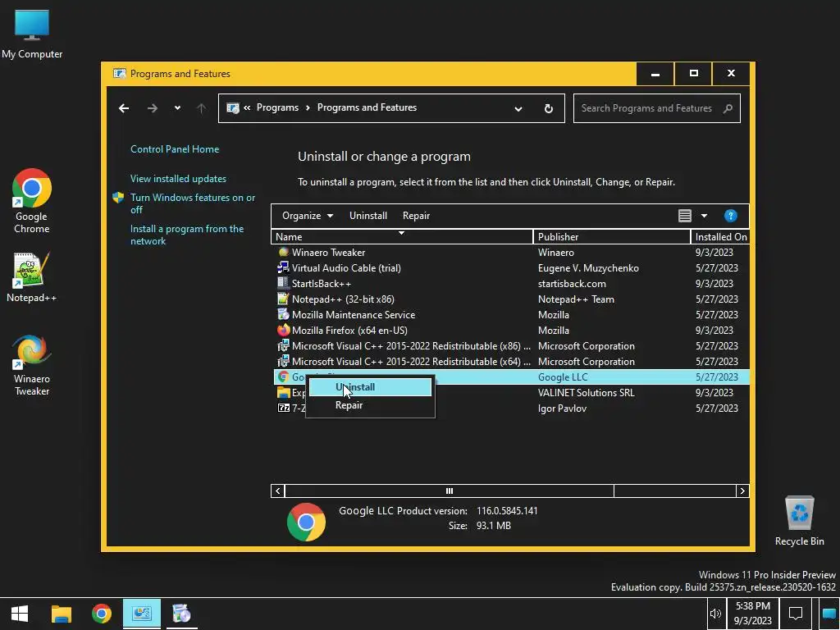This screenshot has width=840, height=630.
Task: Open Chrome from the taskbar
Action: [101, 614]
